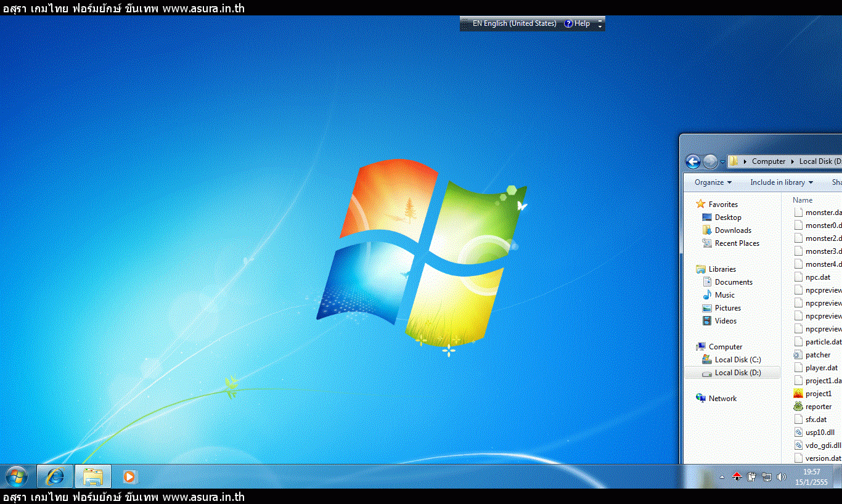Select Local Disk (D:) in navigation pane
The image size is (842, 504).
click(732, 373)
